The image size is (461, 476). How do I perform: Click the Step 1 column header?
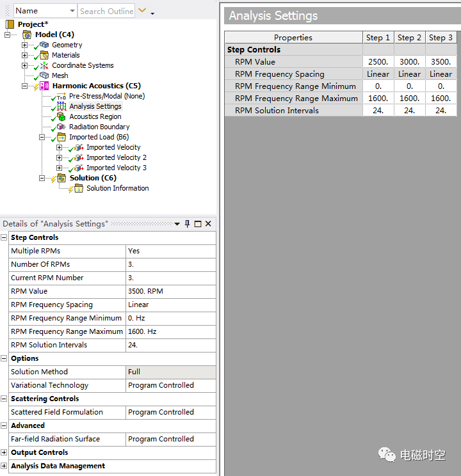tap(378, 38)
